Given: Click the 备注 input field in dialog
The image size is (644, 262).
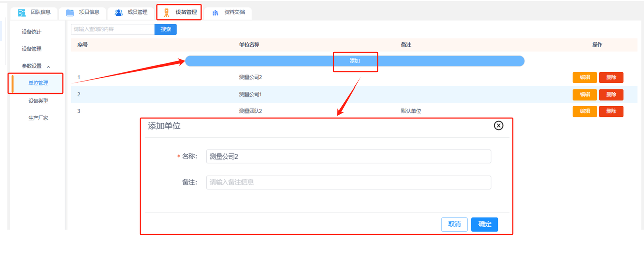Looking at the screenshot, I should [348, 182].
